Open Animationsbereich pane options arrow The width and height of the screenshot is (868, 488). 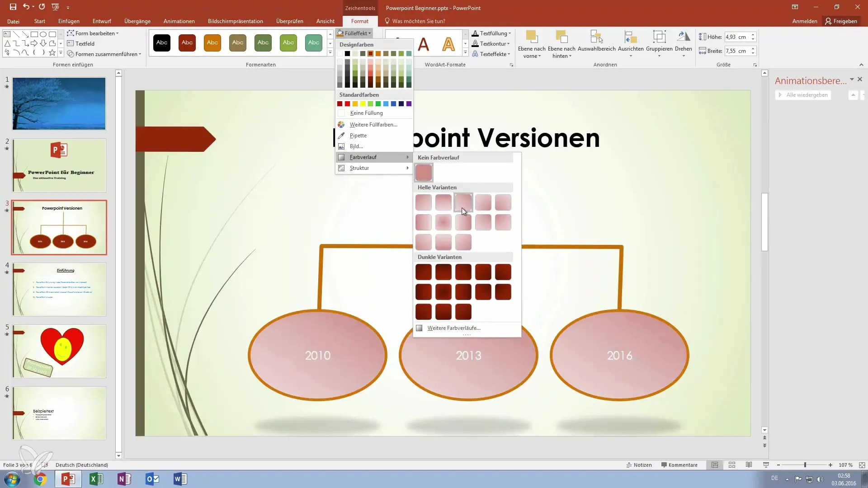[x=852, y=80]
